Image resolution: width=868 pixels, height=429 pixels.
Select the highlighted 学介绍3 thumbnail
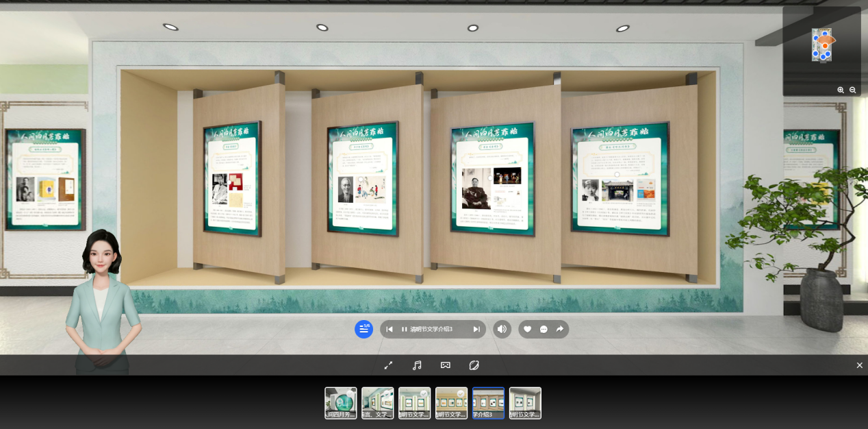tap(488, 403)
